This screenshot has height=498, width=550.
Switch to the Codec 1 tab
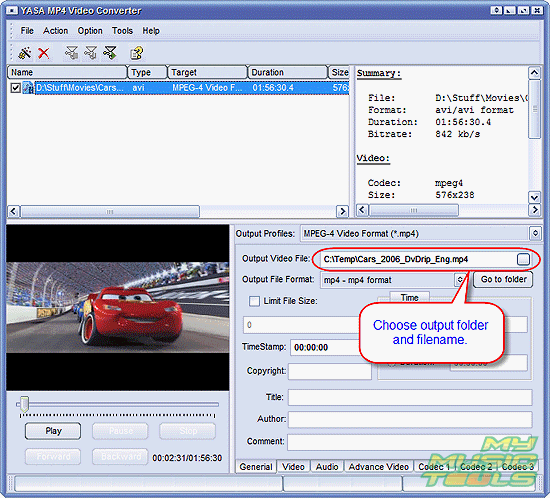click(x=434, y=467)
